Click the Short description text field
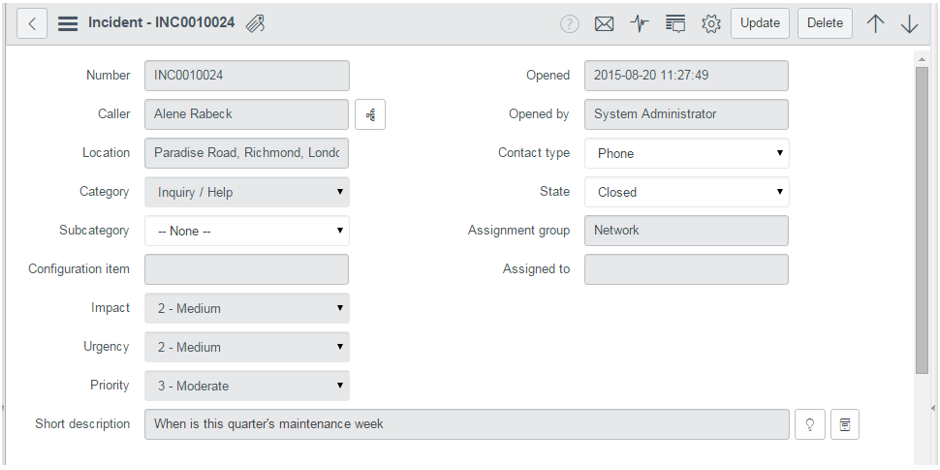The image size is (940, 470). click(x=465, y=424)
